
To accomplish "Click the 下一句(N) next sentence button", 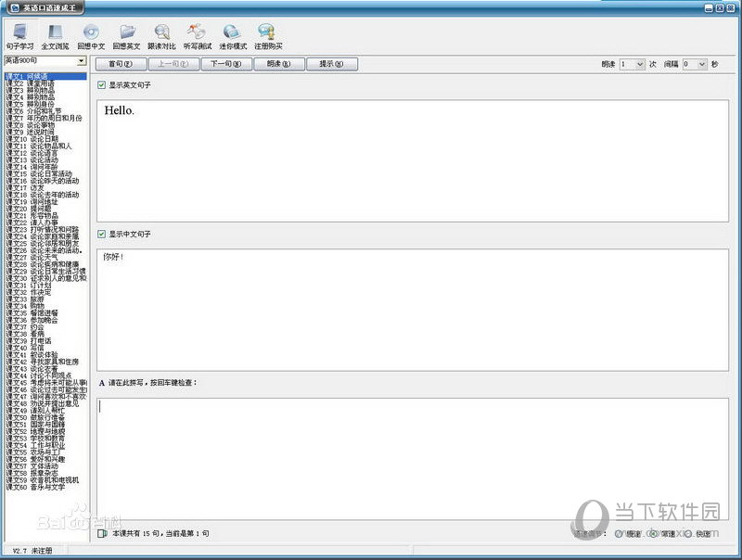I will pos(225,64).
